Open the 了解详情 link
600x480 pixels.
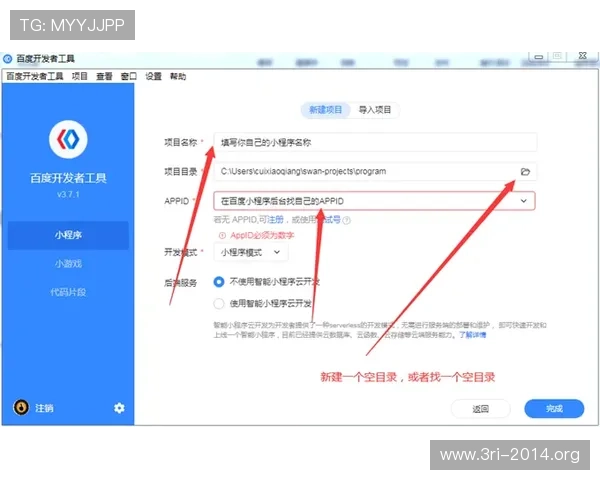(x=473, y=335)
